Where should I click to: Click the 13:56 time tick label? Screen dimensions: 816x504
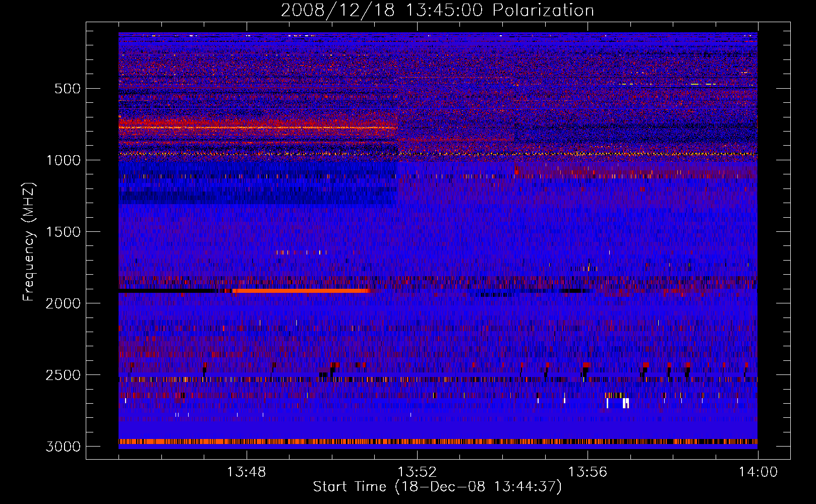pos(588,472)
